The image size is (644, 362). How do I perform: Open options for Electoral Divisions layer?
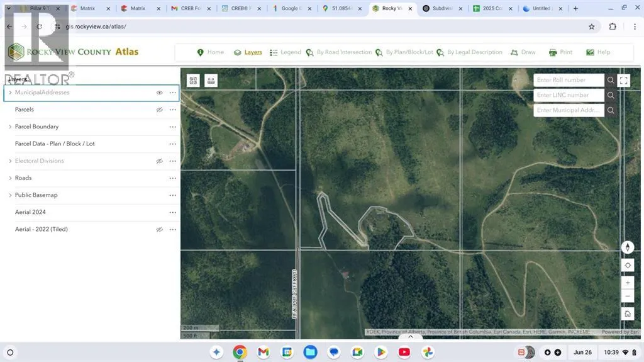pos(173,161)
